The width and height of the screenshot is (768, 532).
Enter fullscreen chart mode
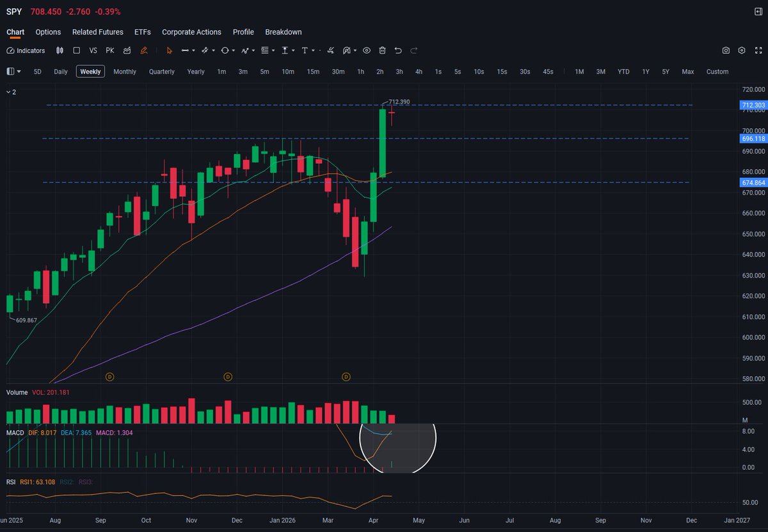[758, 51]
